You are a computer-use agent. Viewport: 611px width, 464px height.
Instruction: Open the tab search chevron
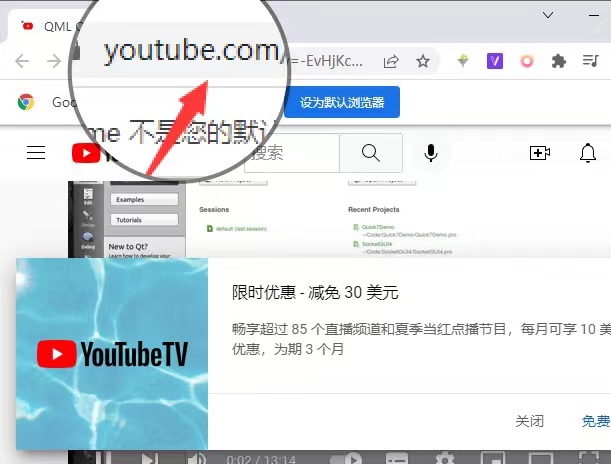click(548, 15)
